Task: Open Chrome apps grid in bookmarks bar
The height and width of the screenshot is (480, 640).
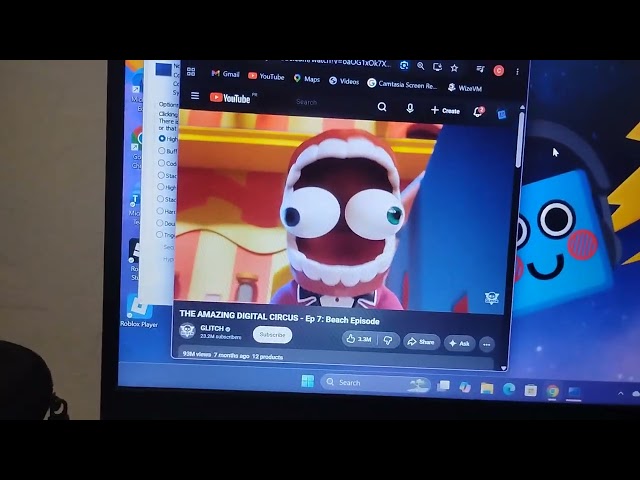Action: [x=191, y=71]
